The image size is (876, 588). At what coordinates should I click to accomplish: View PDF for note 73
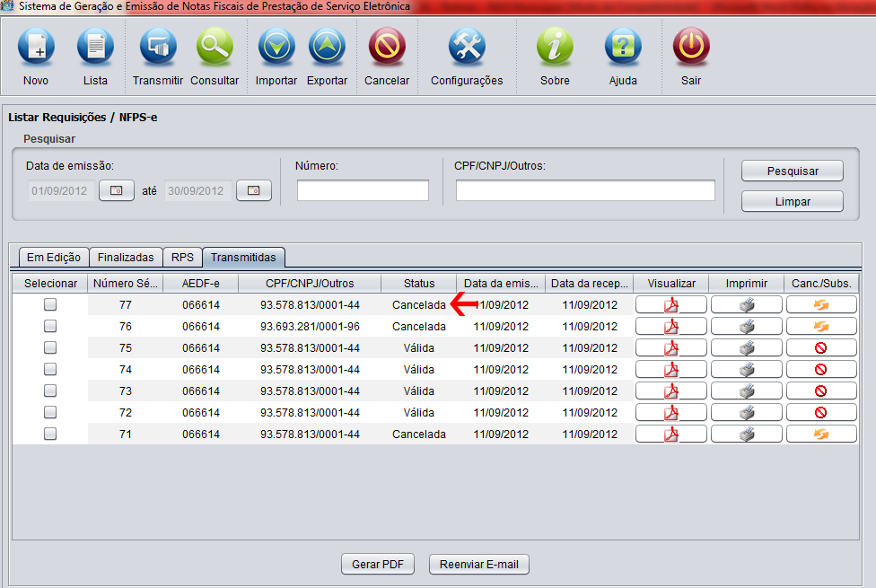coord(671,391)
